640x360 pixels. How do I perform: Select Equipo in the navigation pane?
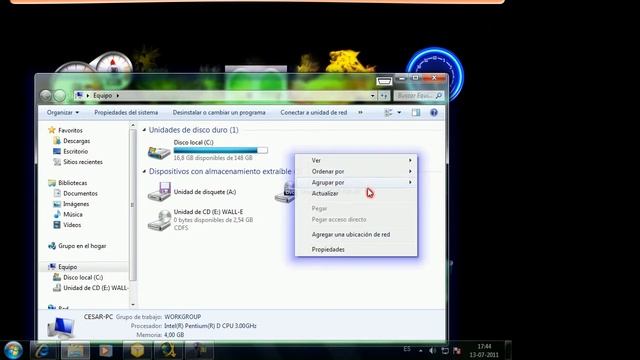[x=67, y=267]
